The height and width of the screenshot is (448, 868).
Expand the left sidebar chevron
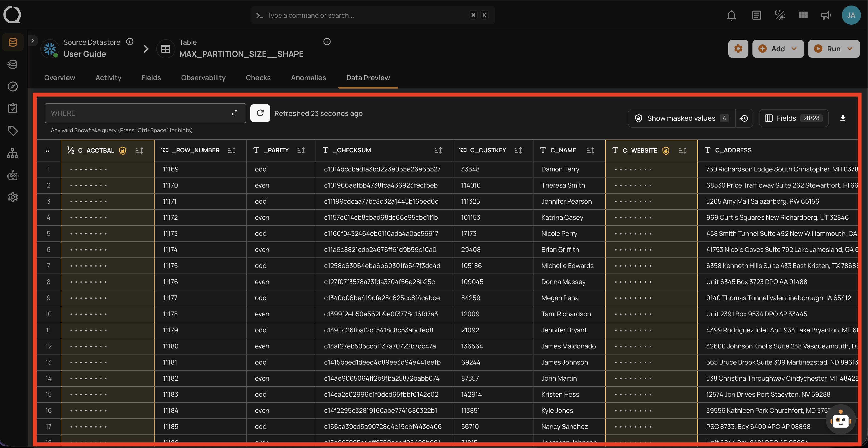33,41
